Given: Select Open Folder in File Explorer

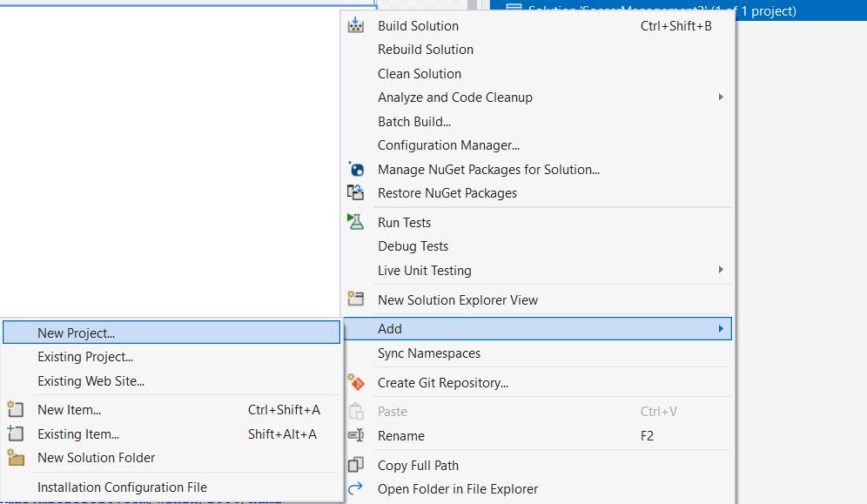Looking at the screenshot, I should (x=538, y=489).
